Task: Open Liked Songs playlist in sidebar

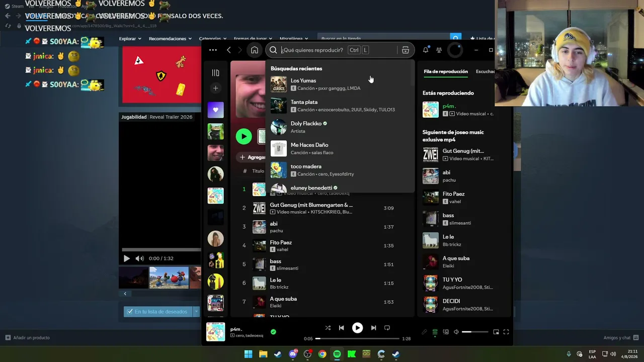Action: pyautogui.click(x=215, y=110)
